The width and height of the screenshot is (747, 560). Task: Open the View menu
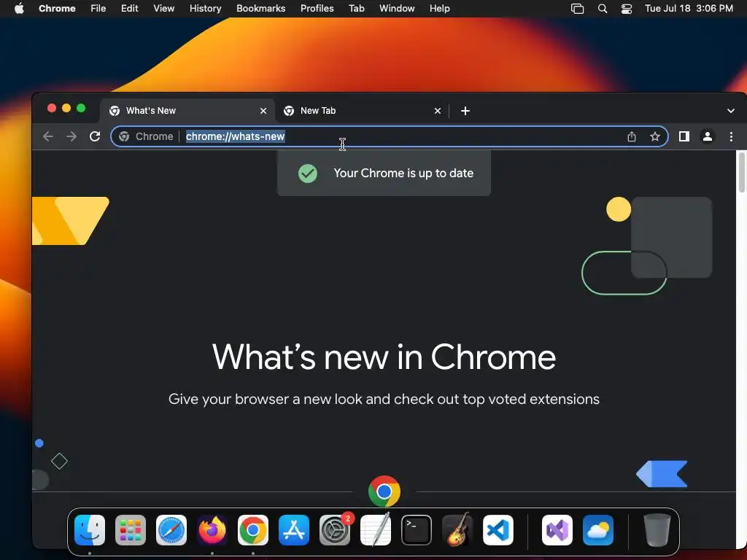pyautogui.click(x=164, y=9)
